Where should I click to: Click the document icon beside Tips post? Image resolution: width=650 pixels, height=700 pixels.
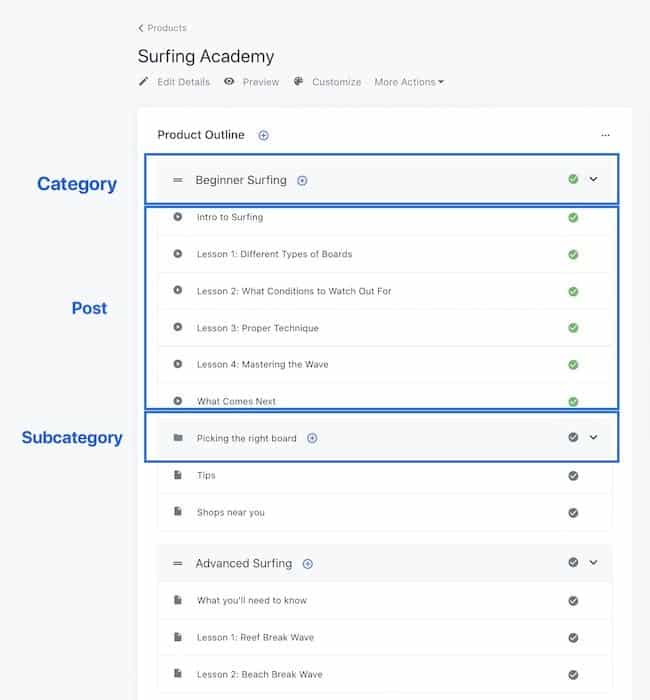coord(178,475)
